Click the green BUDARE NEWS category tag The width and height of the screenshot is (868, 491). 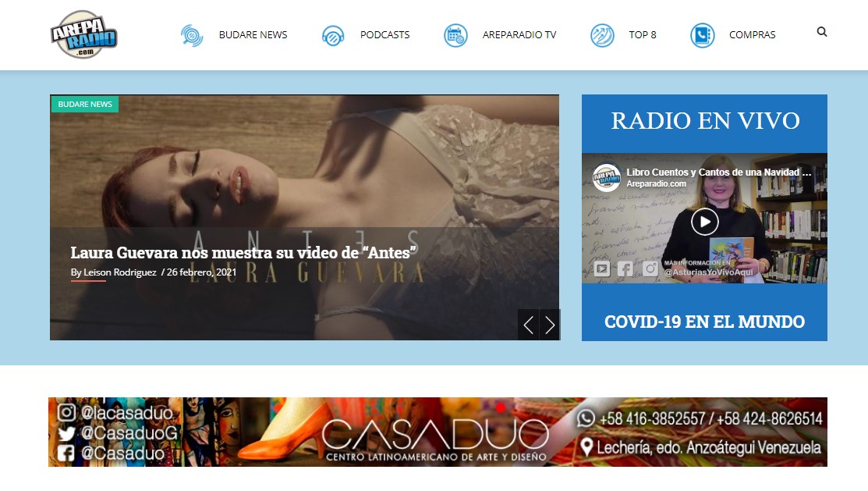85,104
